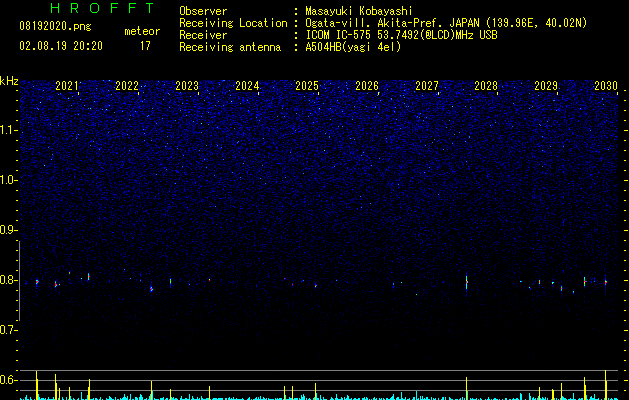The image size is (629, 400).
Task: Click the 2030 time marker
Action: pos(606,86)
